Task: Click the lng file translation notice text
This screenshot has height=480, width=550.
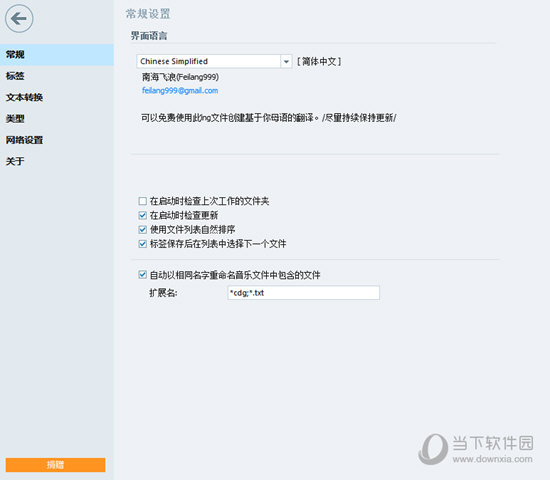Action: [x=269, y=118]
